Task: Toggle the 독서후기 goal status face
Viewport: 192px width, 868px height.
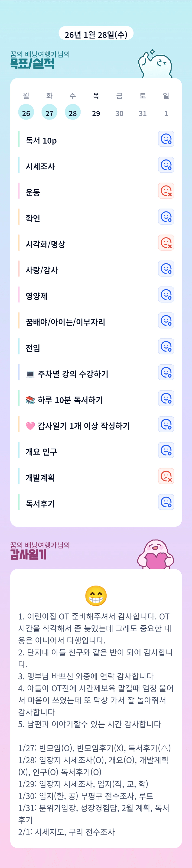Action: point(166,502)
